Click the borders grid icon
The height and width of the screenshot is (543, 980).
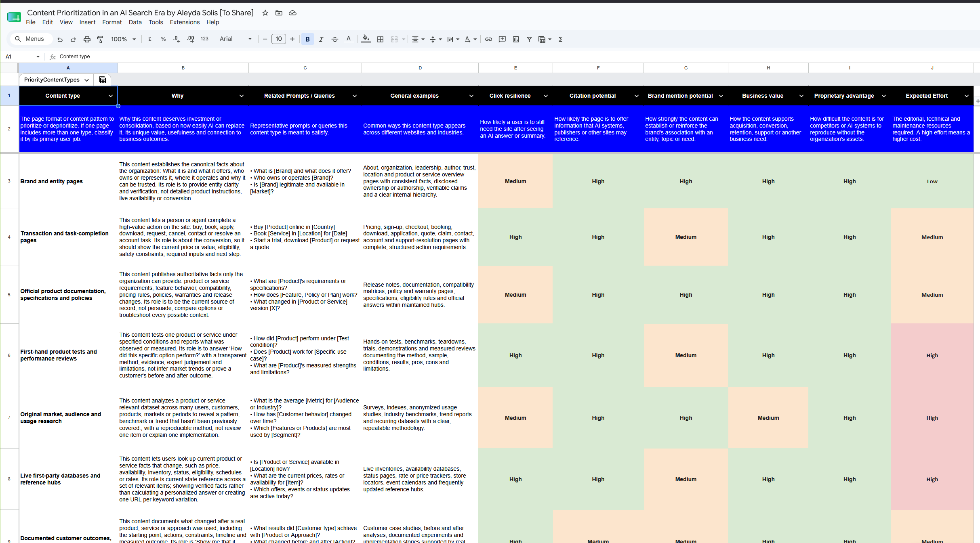coord(380,39)
